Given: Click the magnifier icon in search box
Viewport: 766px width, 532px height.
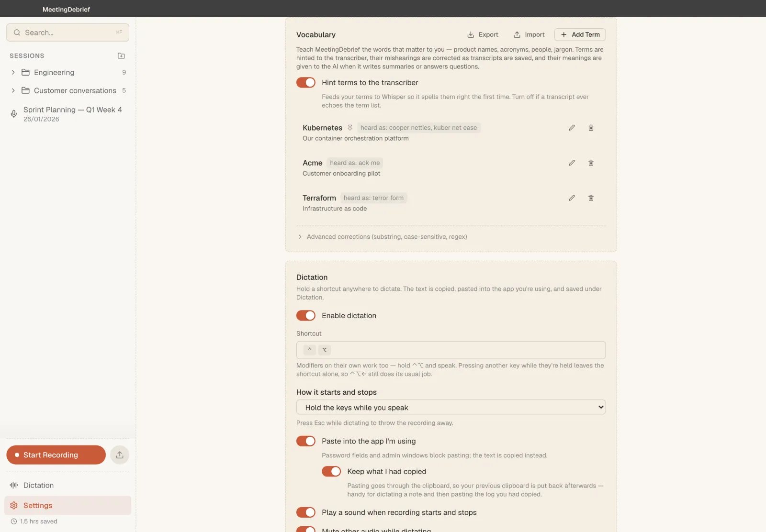Looking at the screenshot, I should (x=17, y=33).
